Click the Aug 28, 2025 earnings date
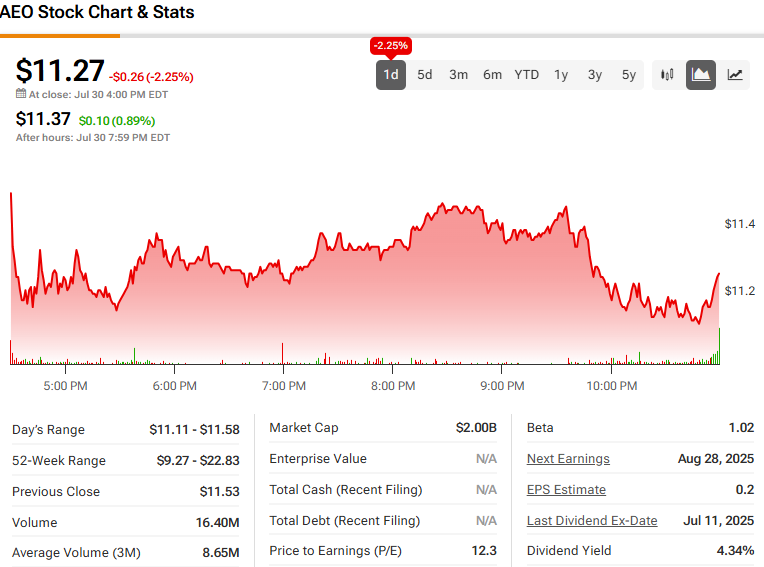This screenshot has height=567, width=764. 716,459
